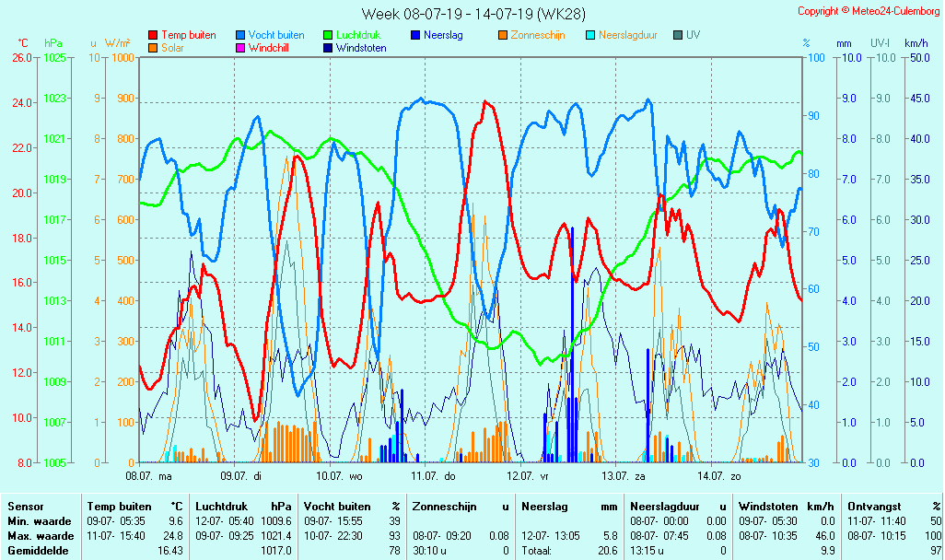This screenshot has width=945, height=560.
Task: Select the UV legend label
Action: tap(693, 35)
